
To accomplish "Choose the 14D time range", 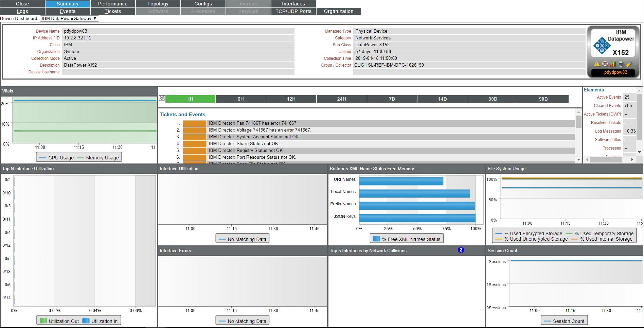I will tap(442, 99).
